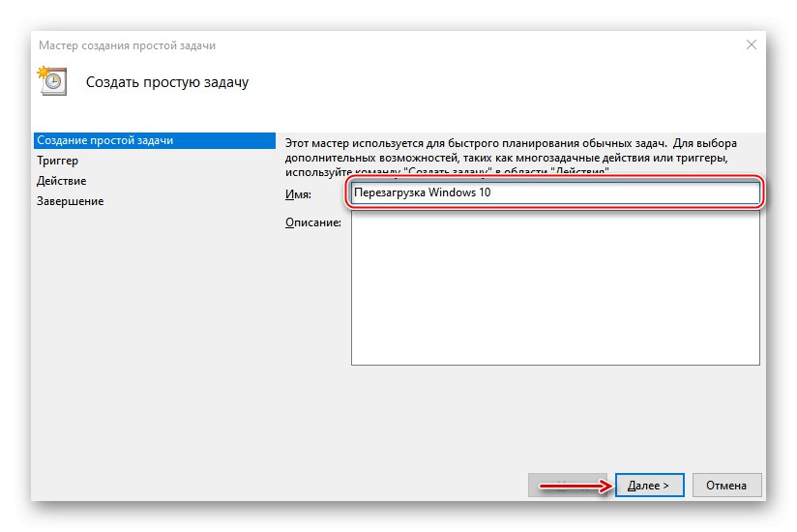Click the 'Создать простую задачу' heading
Screen dimensions: 797x532
pyautogui.click(x=167, y=82)
